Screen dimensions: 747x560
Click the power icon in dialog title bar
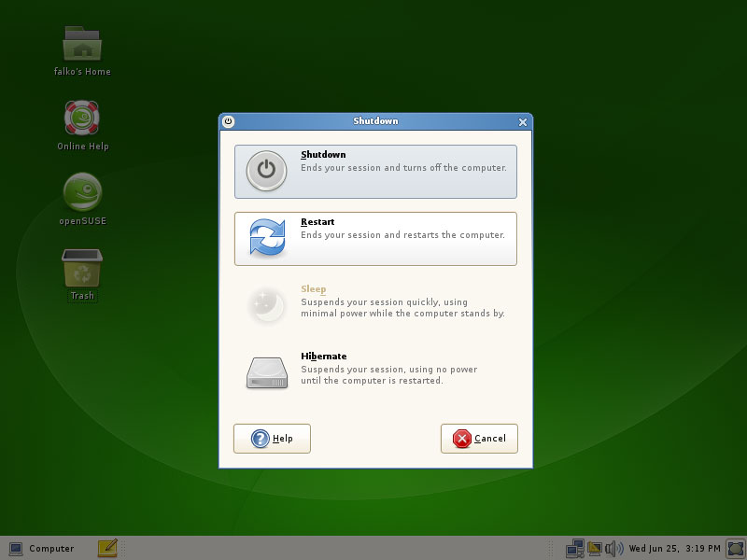click(228, 121)
